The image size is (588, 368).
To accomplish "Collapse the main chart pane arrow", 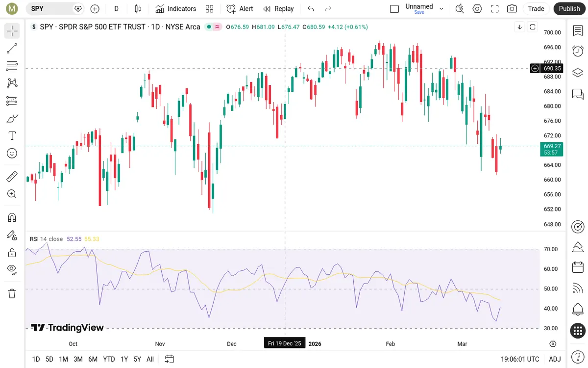I will [519, 27].
